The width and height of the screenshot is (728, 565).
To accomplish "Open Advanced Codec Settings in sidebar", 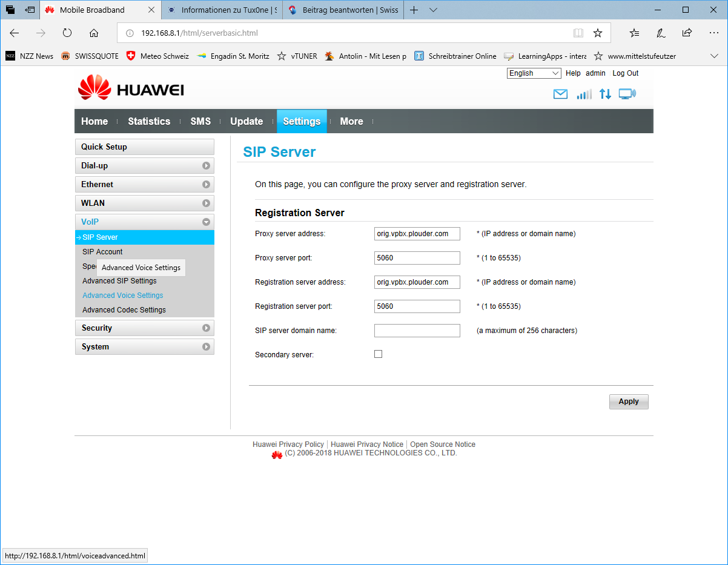I will coord(124,310).
